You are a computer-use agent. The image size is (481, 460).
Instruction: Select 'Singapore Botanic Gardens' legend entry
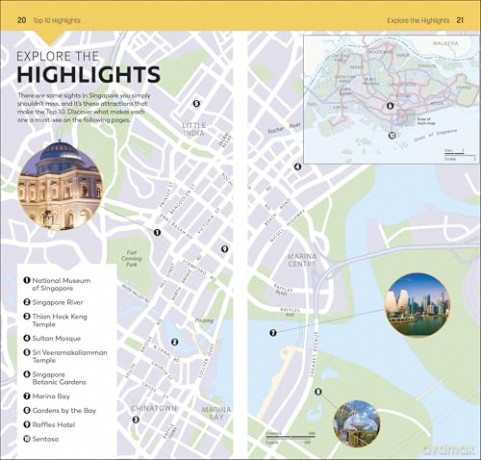55,378
